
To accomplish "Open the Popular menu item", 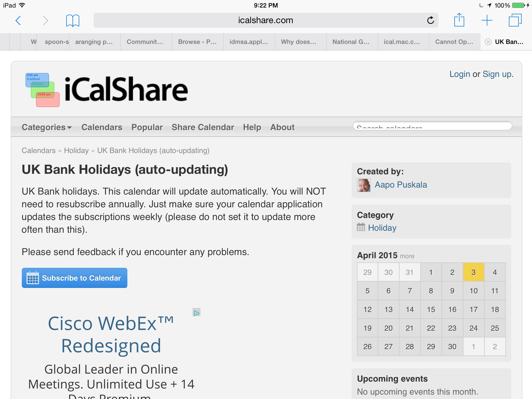I will point(147,127).
